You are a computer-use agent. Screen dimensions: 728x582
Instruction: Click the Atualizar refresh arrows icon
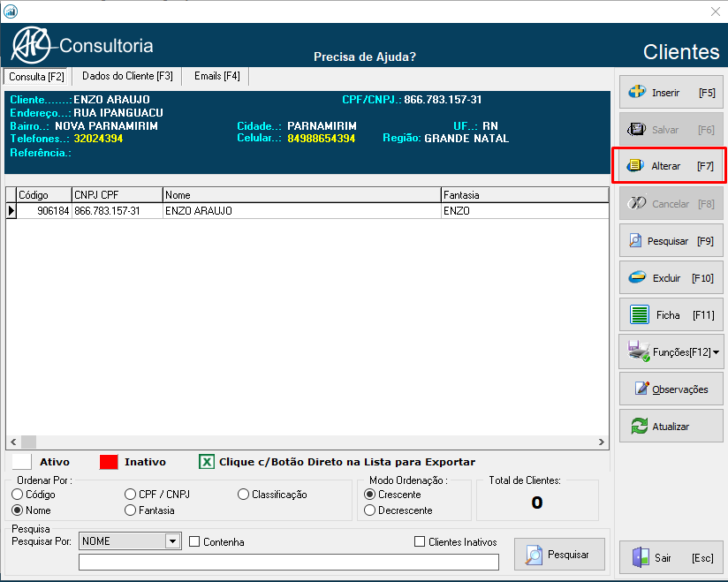coord(640,426)
